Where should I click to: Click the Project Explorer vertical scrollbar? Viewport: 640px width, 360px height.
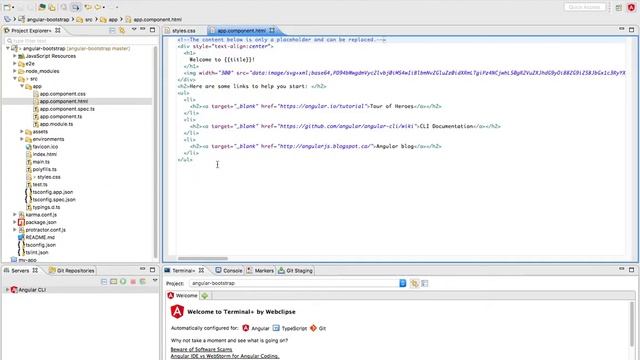pyautogui.click(x=155, y=151)
